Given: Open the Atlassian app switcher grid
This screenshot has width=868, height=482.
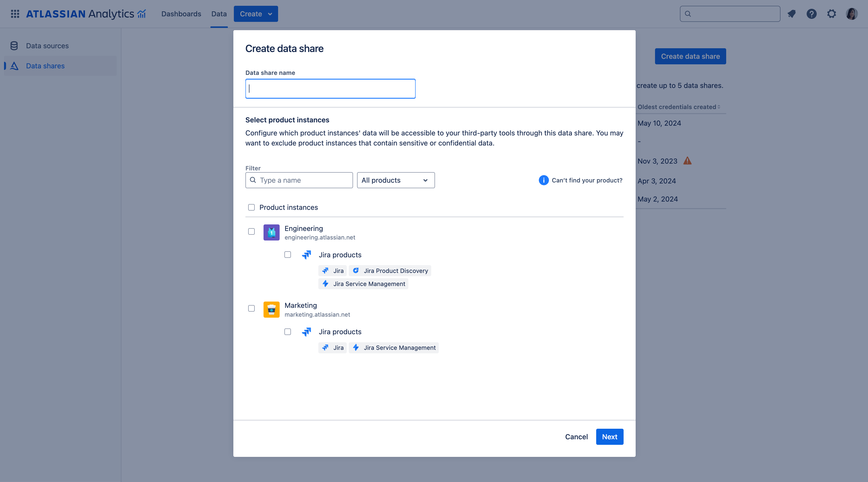Looking at the screenshot, I should (x=15, y=14).
